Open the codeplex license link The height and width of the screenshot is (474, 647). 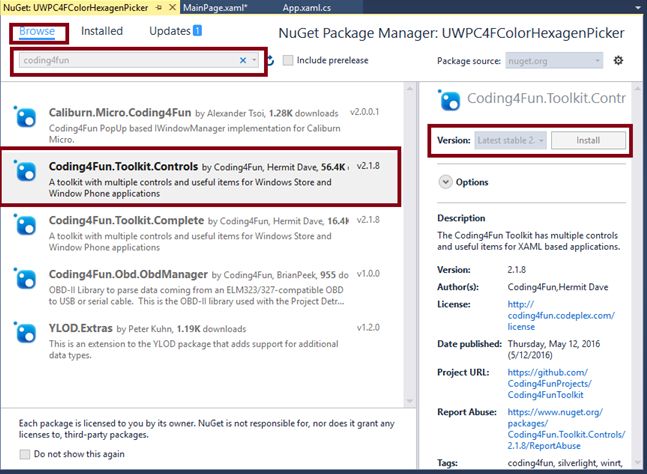coord(561,316)
